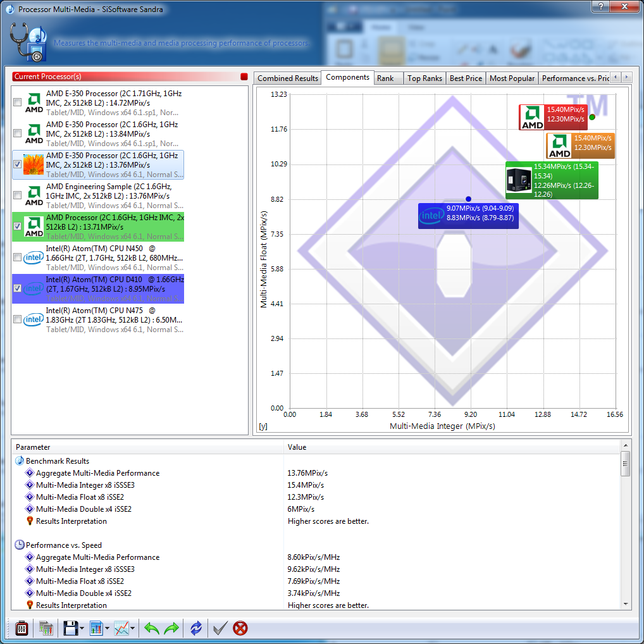Screen dimensions: 644x644
Task: Open the Top Ranks tab
Action: pyautogui.click(x=424, y=78)
